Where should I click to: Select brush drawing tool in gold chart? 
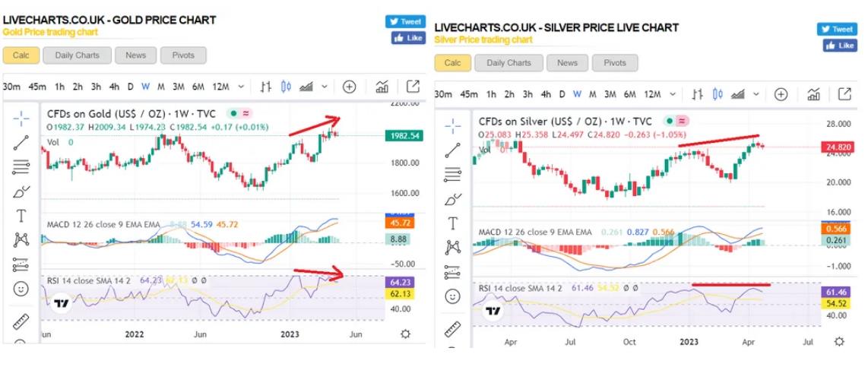(x=21, y=191)
